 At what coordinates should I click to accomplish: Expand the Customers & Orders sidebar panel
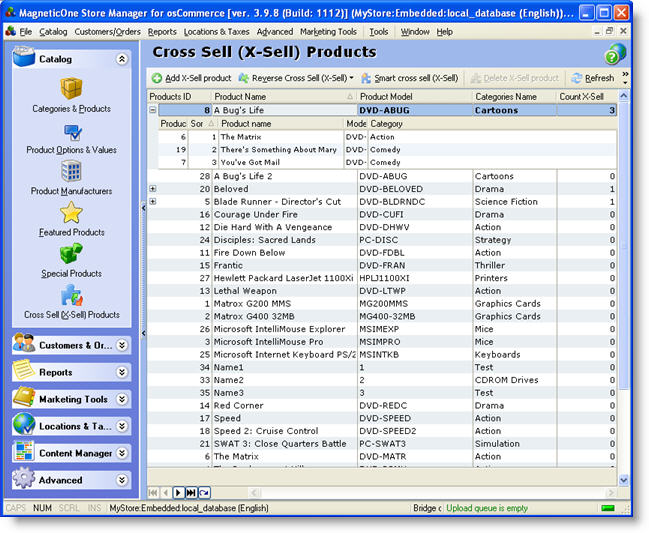pyautogui.click(x=122, y=344)
